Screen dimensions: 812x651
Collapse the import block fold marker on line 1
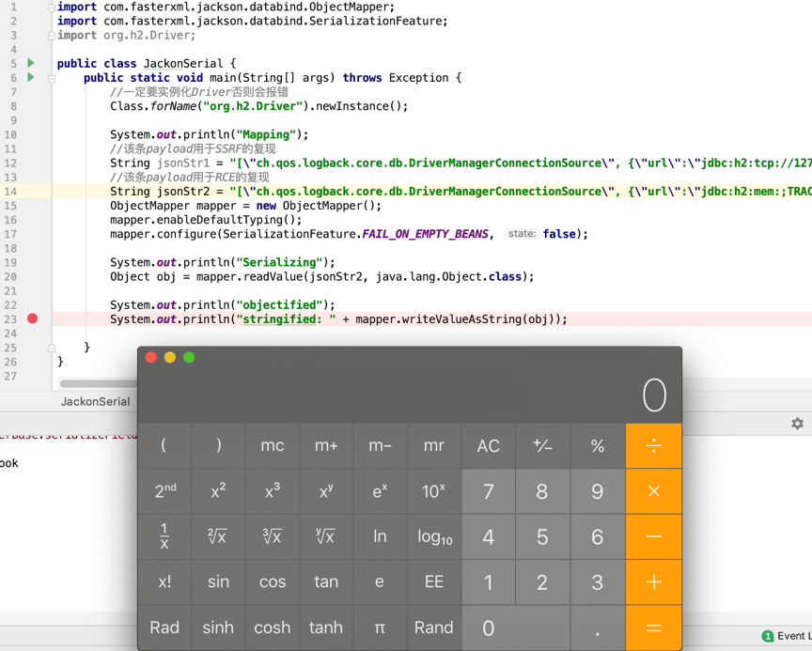coord(52,8)
